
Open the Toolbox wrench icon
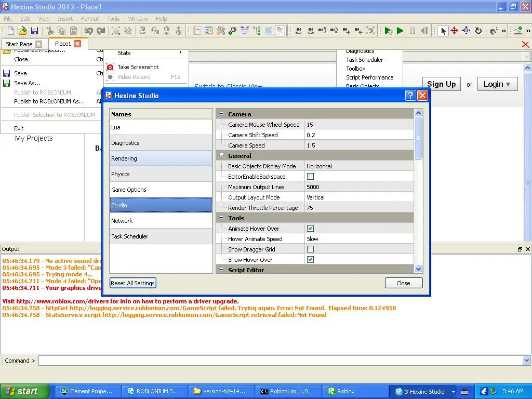coord(221,31)
